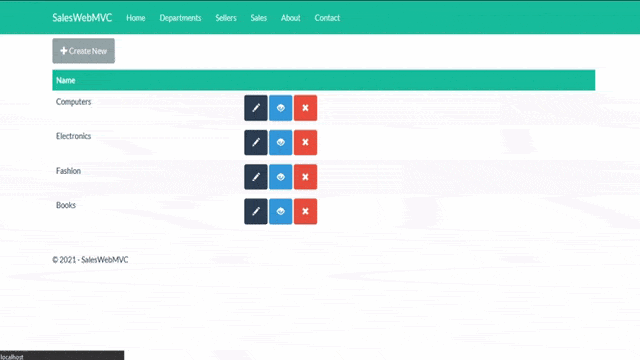Click the Create New button
640x360 pixels.
[x=84, y=51]
